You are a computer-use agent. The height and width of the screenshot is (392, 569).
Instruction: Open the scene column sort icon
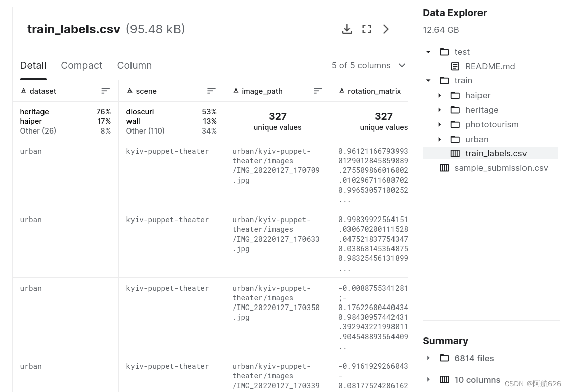pos(211,91)
